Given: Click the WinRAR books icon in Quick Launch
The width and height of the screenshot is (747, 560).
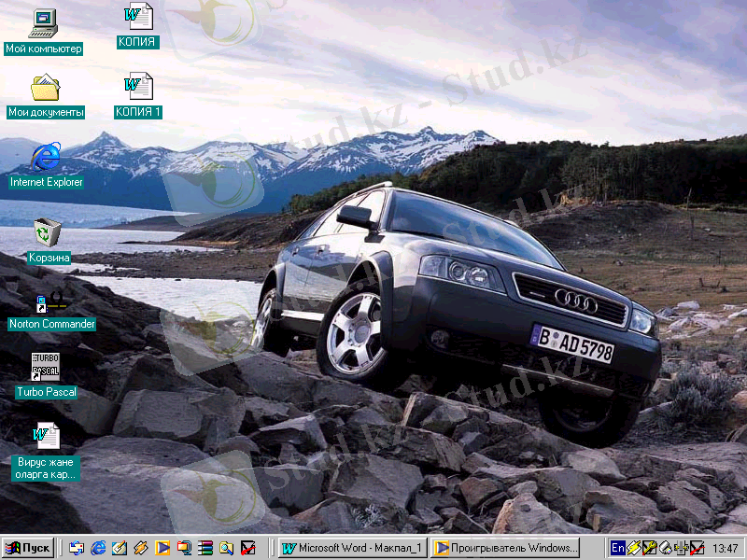Looking at the screenshot, I should click(x=205, y=548).
